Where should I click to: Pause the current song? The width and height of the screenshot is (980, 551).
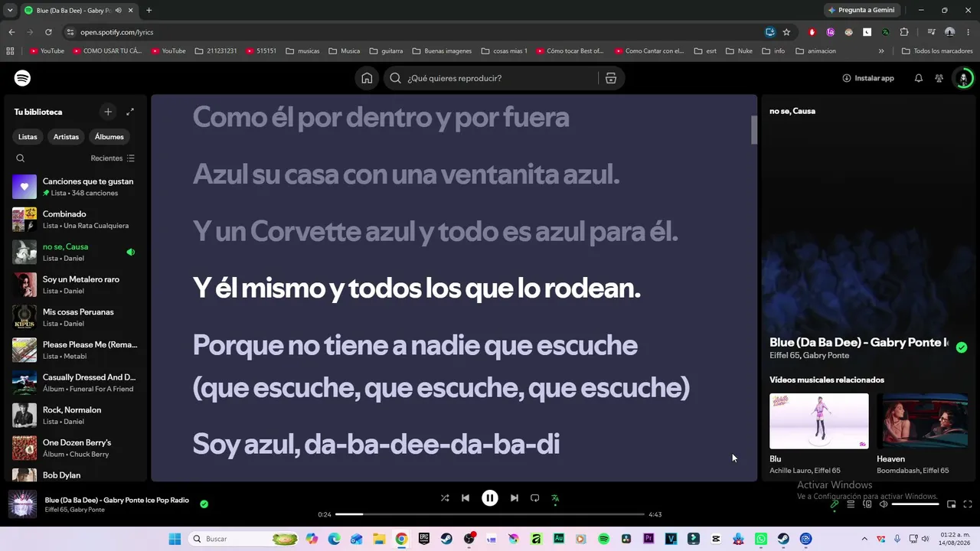coord(490,498)
